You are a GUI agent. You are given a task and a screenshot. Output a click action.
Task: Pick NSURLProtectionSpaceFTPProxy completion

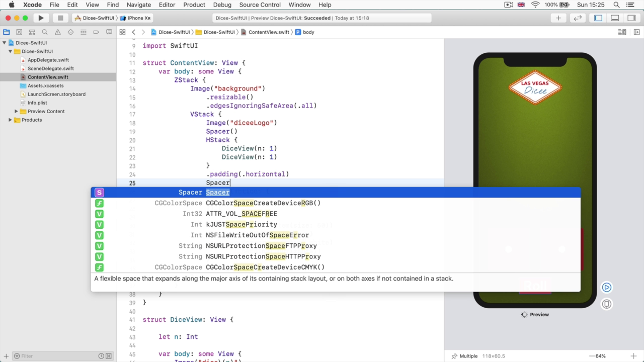[336, 246]
